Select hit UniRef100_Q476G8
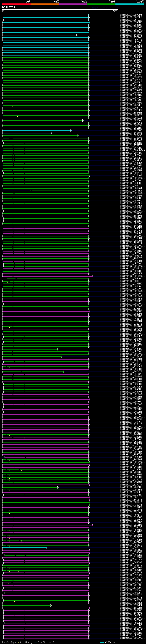This screenshot has width=146, height=644. coord(131,620)
